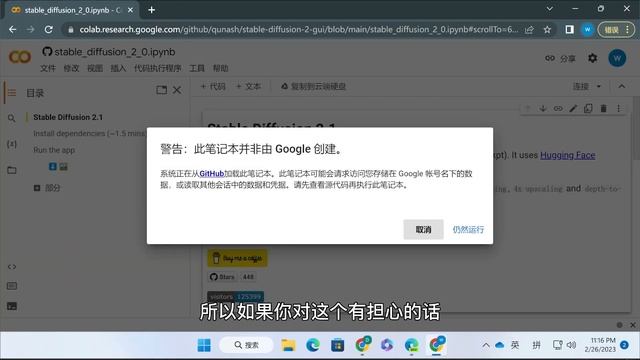The width and height of the screenshot is (640, 360).
Task: Click the Buy me a coffee badge
Action: [x=238, y=258]
